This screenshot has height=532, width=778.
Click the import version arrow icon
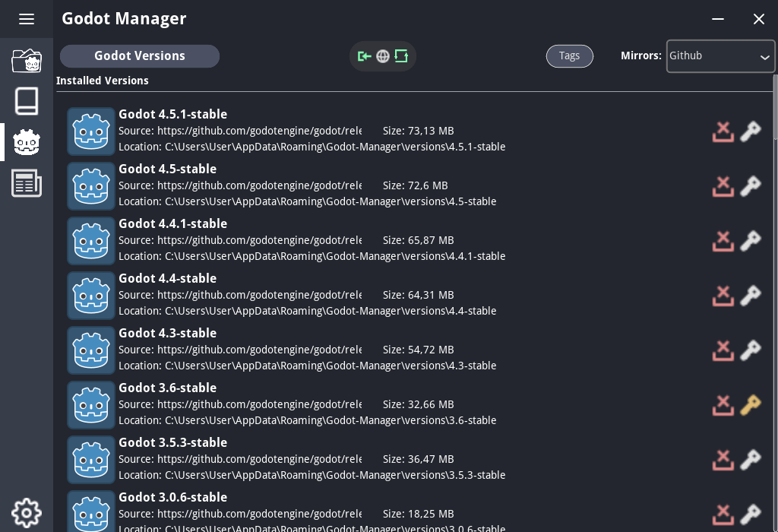click(x=365, y=56)
